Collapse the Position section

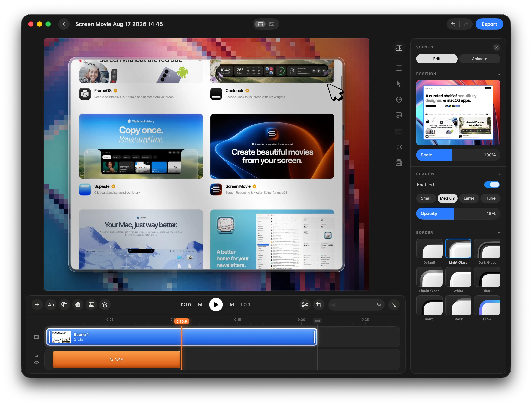(x=499, y=74)
